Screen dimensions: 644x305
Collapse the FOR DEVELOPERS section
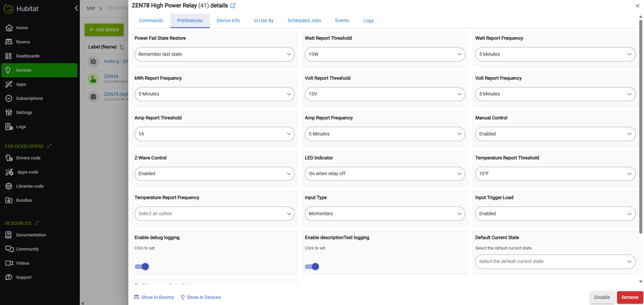[49, 146]
